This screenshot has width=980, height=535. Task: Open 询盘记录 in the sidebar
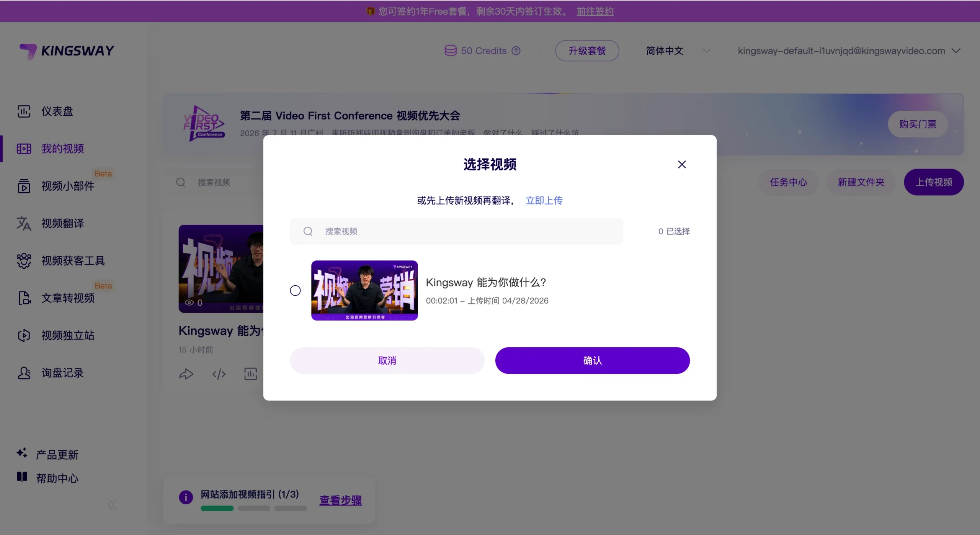coord(62,373)
